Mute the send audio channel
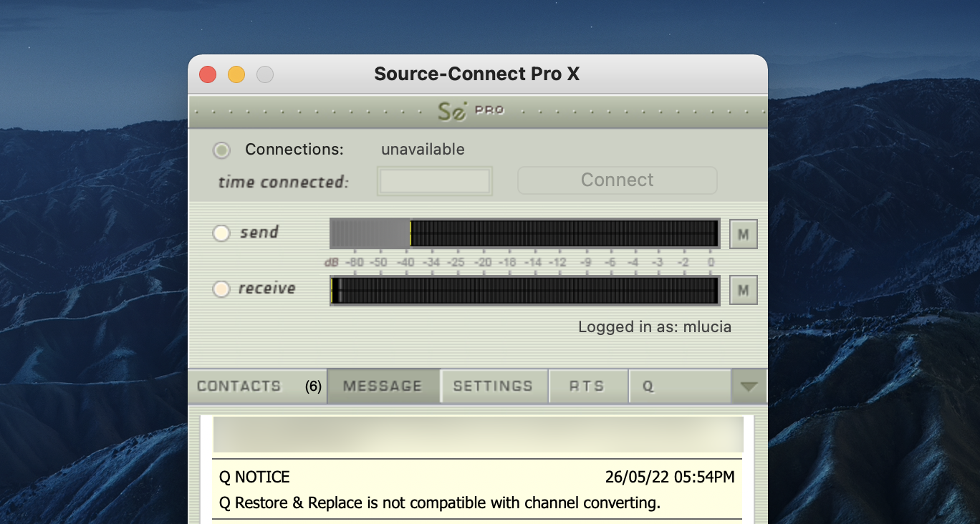The image size is (980, 524). 743,234
